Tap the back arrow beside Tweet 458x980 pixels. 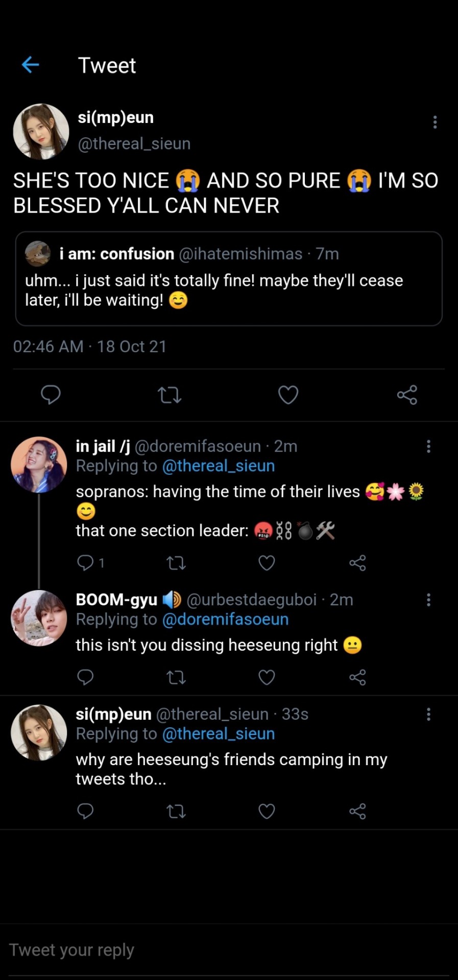point(31,65)
